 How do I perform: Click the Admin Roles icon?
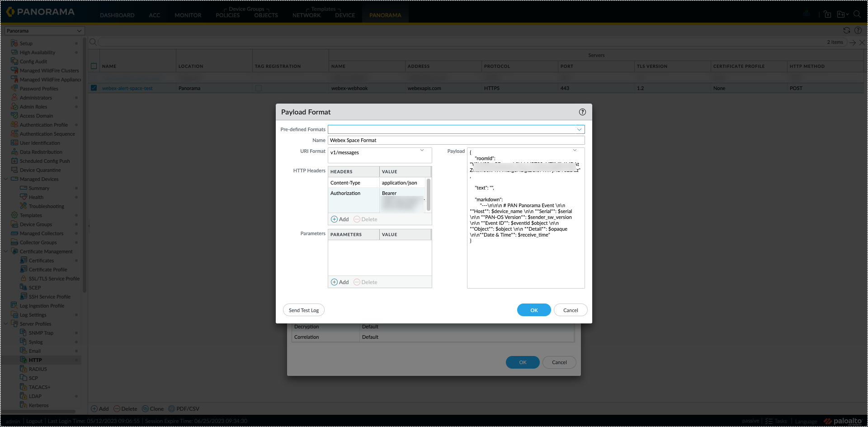(x=14, y=107)
